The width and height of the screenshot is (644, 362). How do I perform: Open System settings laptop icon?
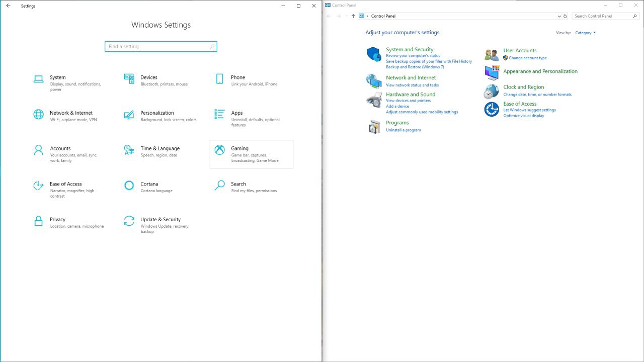point(38,79)
